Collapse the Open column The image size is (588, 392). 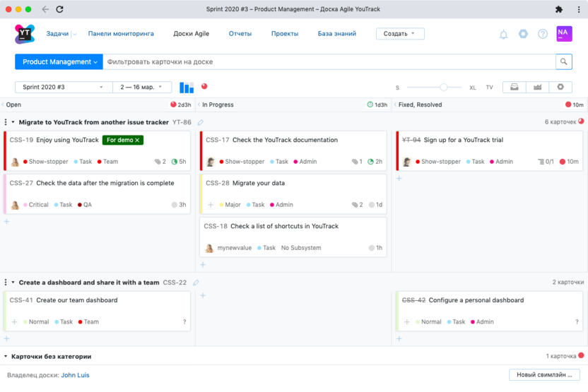pyautogui.click(x=3, y=105)
